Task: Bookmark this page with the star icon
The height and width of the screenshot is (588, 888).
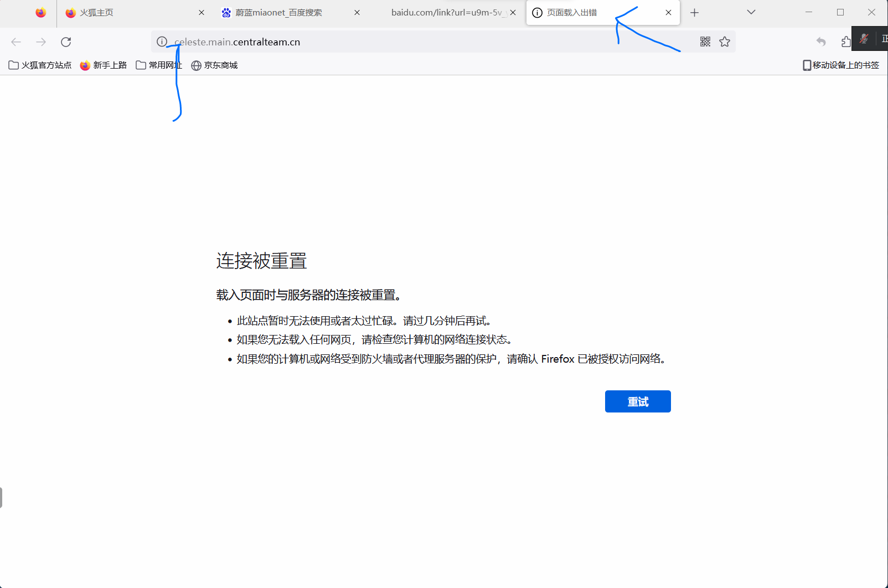Action: pos(725,42)
